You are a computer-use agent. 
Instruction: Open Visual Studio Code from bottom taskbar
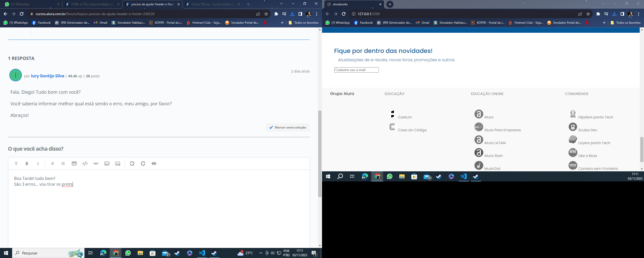tap(202, 253)
